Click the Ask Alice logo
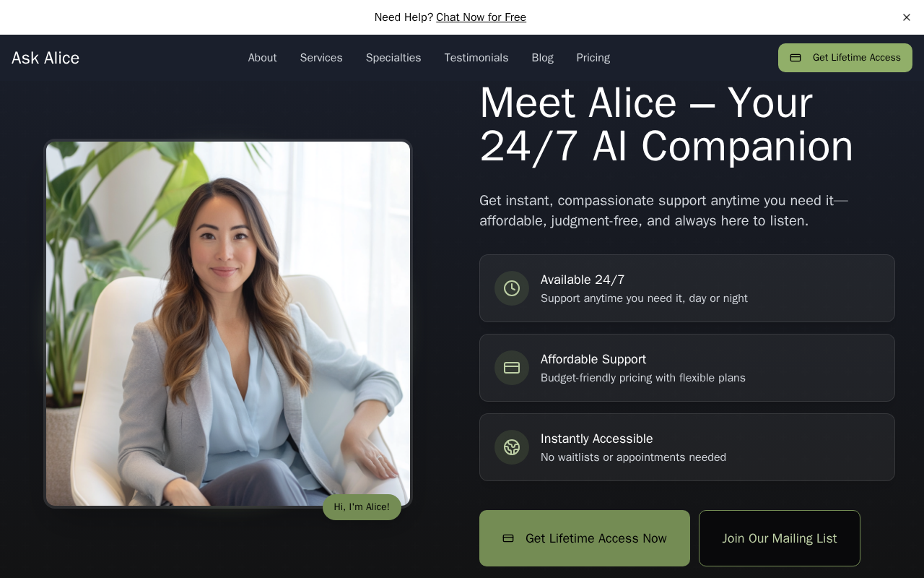 pyautogui.click(x=45, y=58)
